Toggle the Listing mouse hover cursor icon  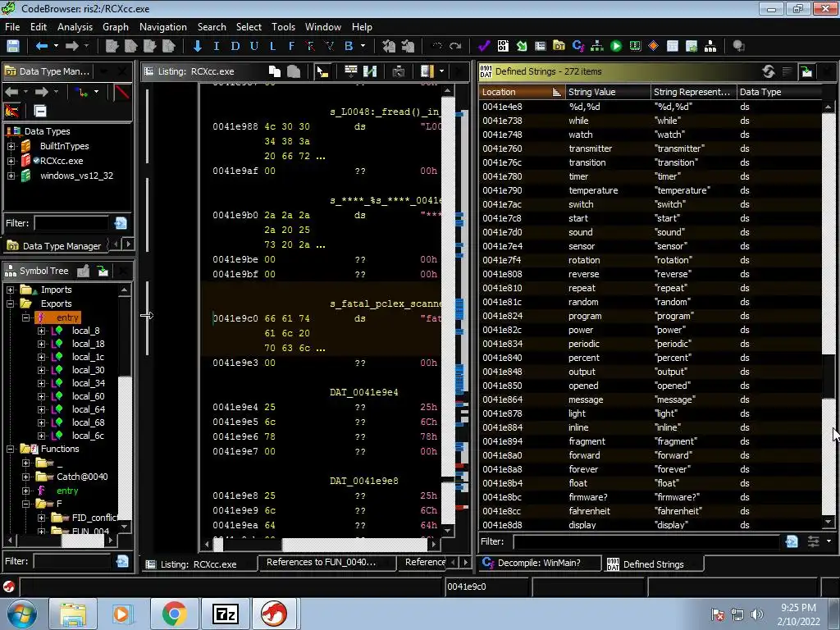click(x=322, y=71)
